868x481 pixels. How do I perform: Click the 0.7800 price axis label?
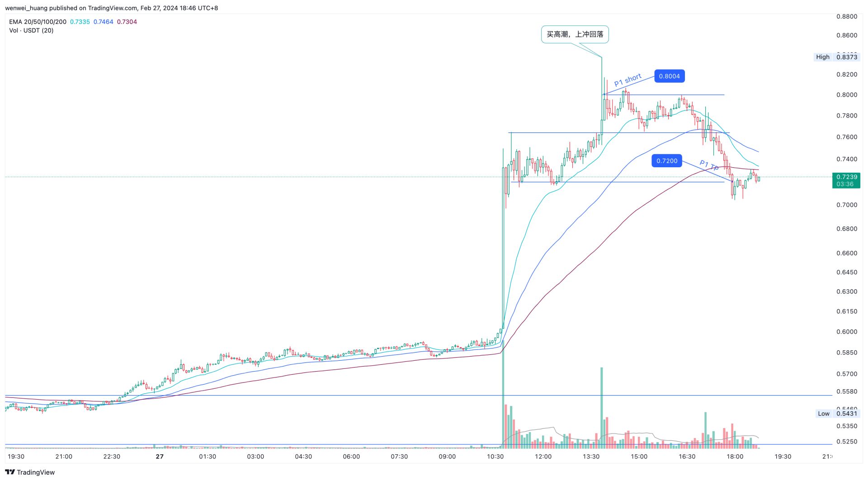click(847, 116)
